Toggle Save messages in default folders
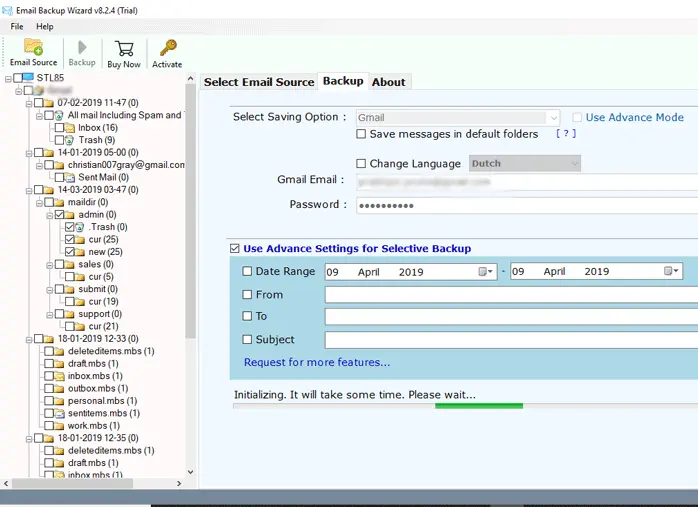698x507 pixels. tap(361, 134)
